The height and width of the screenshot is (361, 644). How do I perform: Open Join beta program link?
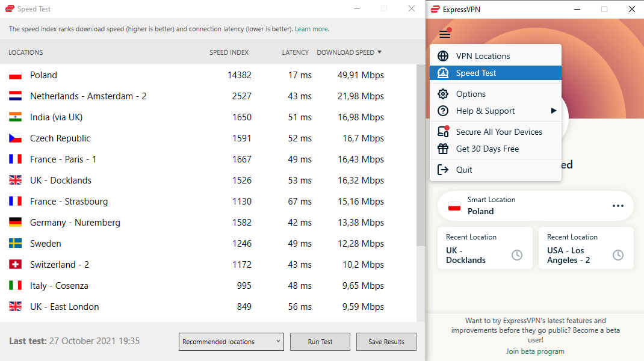point(534,351)
